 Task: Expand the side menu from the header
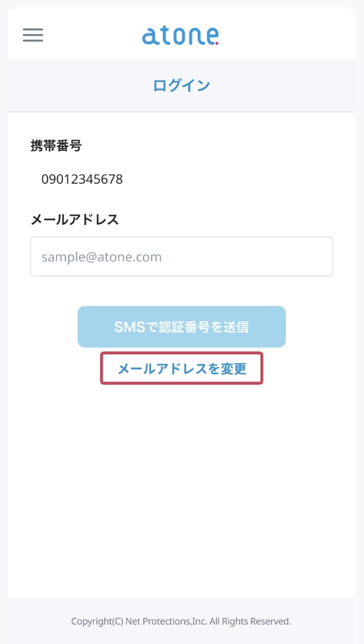(33, 35)
